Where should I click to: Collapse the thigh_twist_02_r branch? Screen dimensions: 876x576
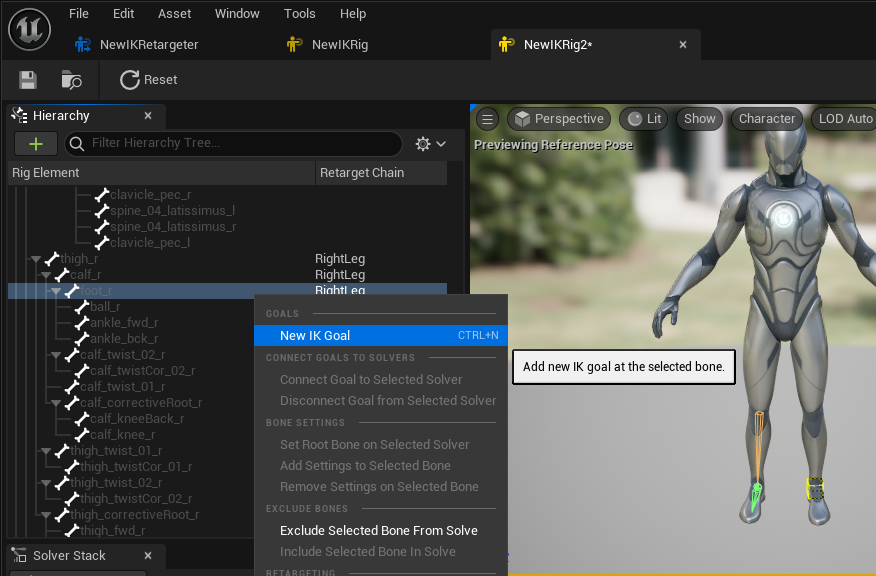[46, 483]
